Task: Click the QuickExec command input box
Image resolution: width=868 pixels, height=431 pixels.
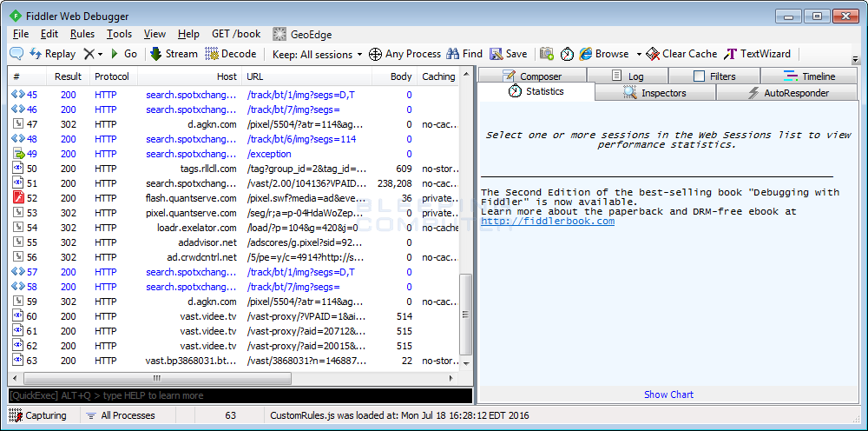Action: (240, 395)
